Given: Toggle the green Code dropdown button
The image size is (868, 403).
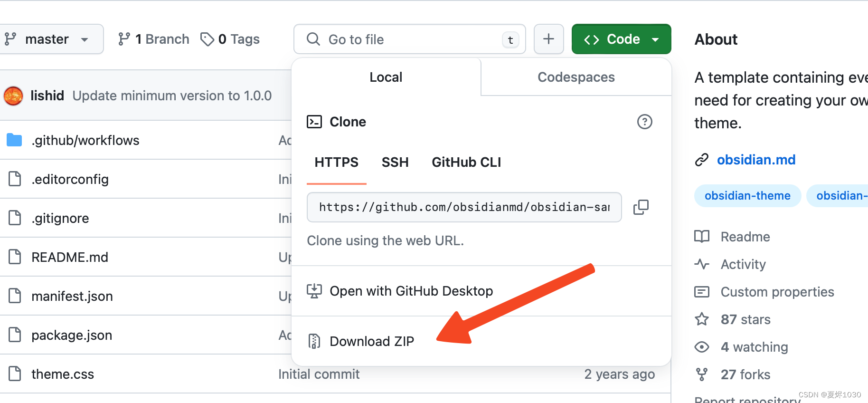Looking at the screenshot, I should pos(621,39).
